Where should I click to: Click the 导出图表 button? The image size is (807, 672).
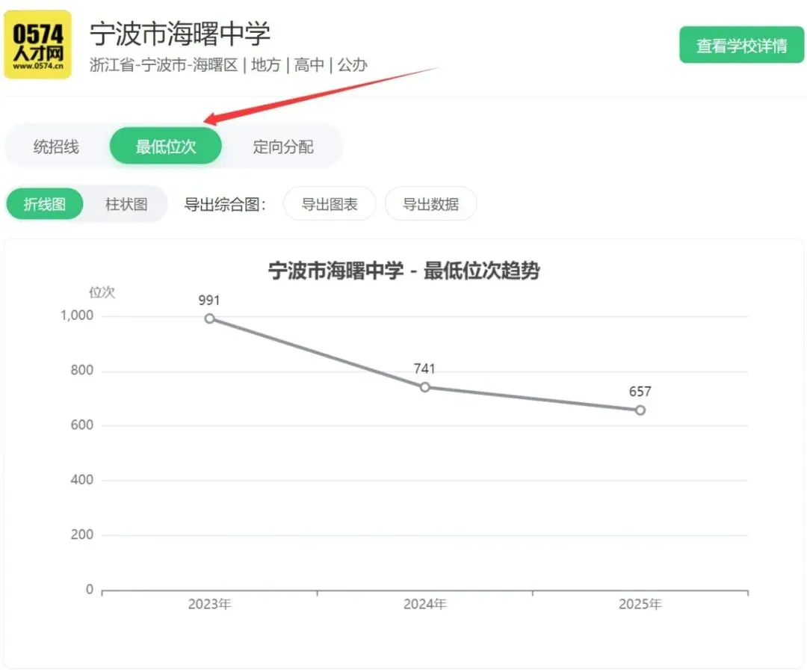[330, 204]
